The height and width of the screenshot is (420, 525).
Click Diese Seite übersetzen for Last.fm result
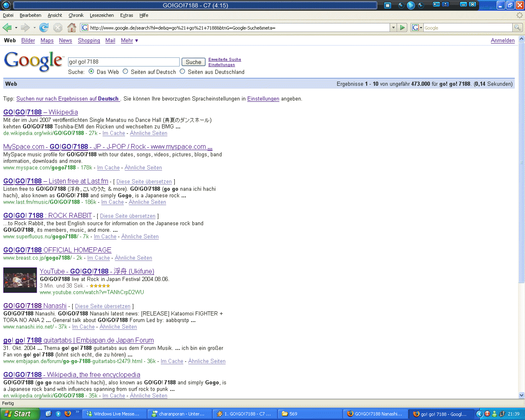coord(144,182)
